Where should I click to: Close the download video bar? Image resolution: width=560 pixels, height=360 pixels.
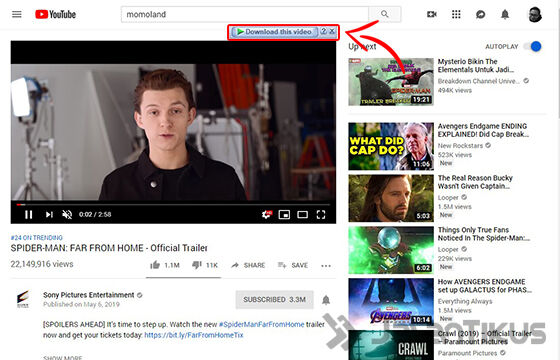pyautogui.click(x=332, y=31)
